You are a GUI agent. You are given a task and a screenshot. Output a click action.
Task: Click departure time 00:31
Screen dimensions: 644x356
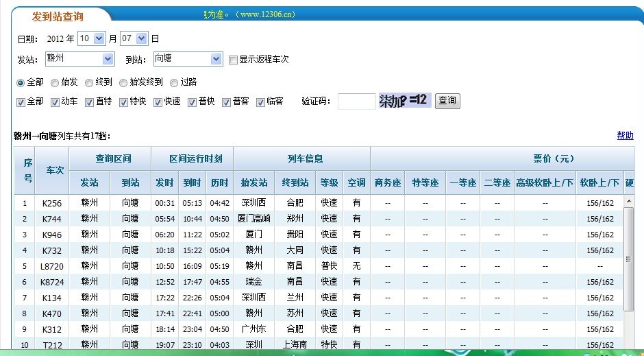164,203
